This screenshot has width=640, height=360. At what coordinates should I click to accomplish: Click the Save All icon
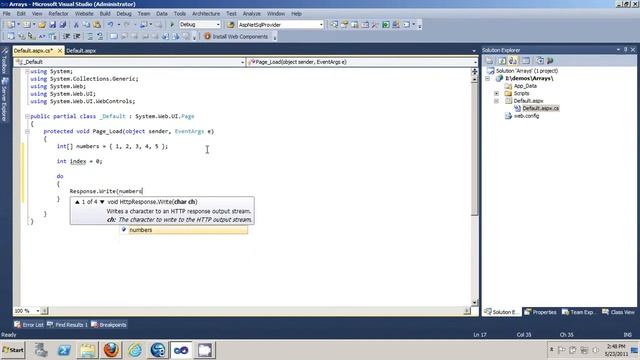[x=62, y=25]
